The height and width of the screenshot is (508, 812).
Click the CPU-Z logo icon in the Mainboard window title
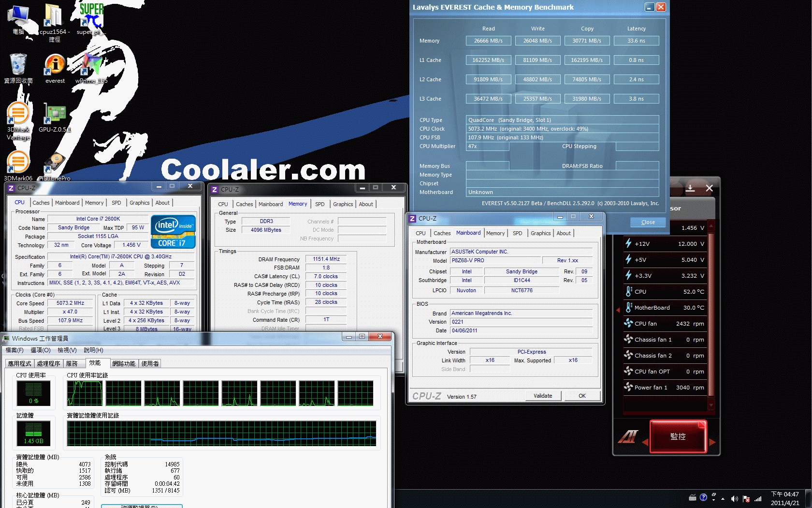click(412, 219)
